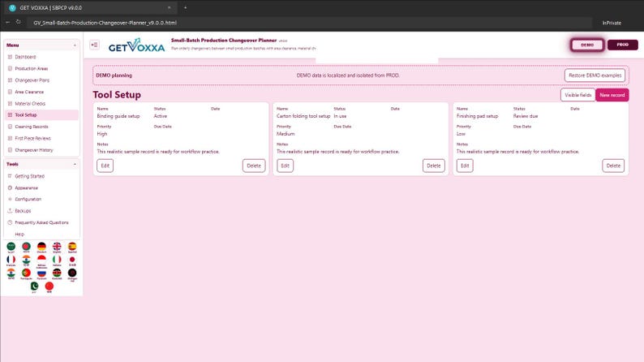The height and width of the screenshot is (362, 644).
Task: Switch to PROD mode
Action: point(622,45)
